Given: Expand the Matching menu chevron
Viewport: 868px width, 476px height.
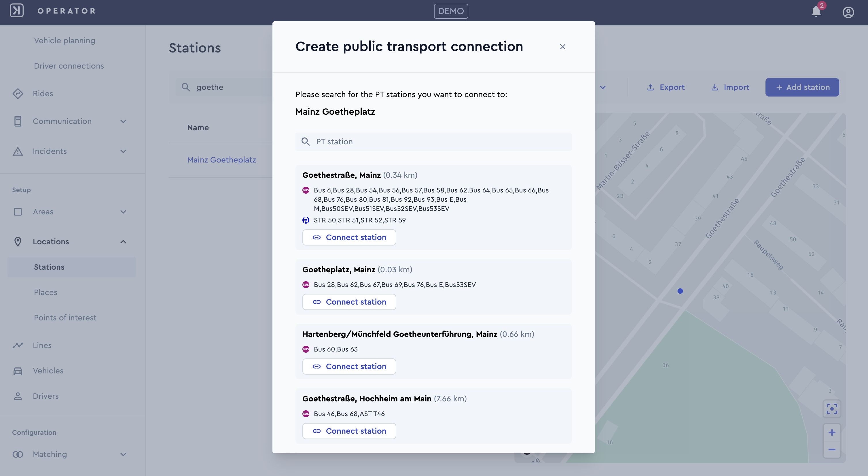Looking at the screenshot, I should coord(123,454).
